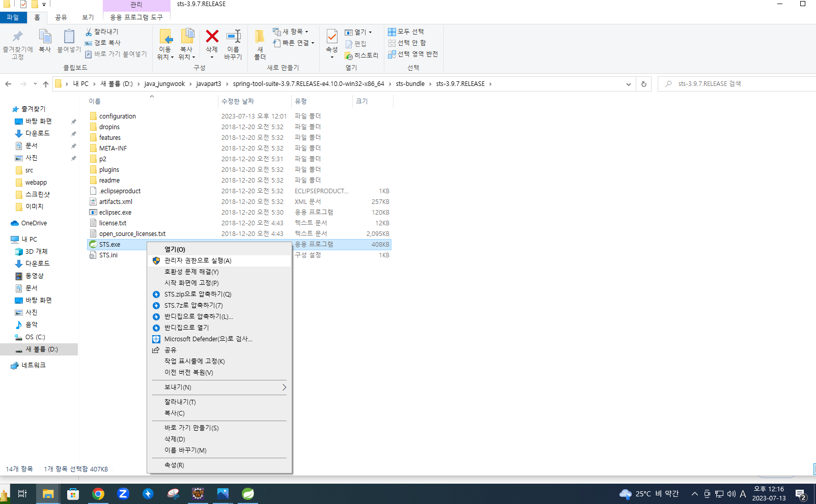The image size is (816, 504).
Task: Expand New item dropdown
Action: pyautogui.click(x=306, y=32)
